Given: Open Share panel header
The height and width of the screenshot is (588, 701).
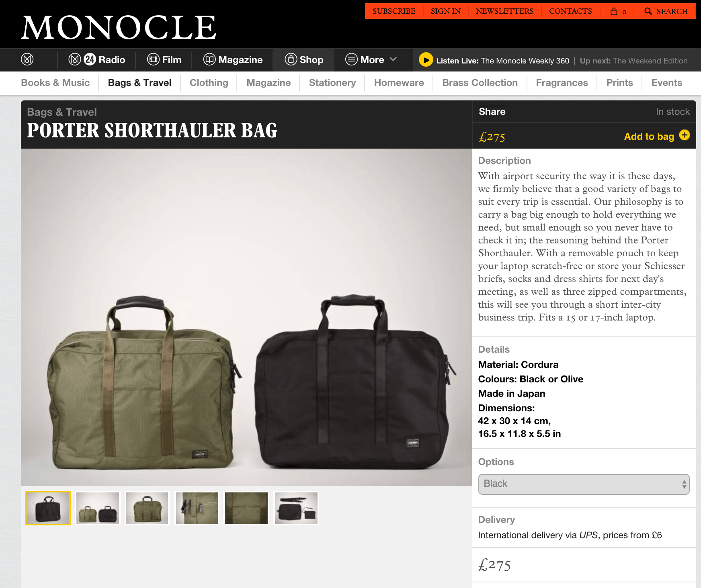Looking at the screenshot, I should (492, 112).
